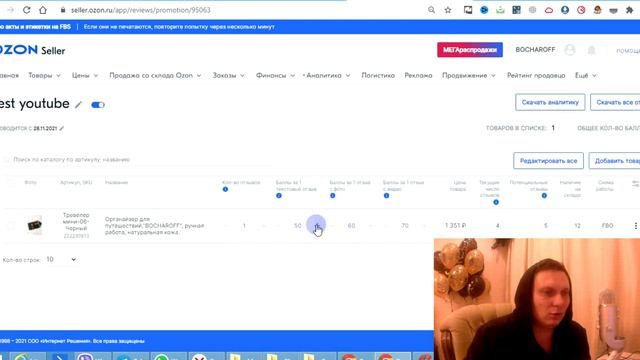Expand the Заказы menu

click(x=229, y=76)
